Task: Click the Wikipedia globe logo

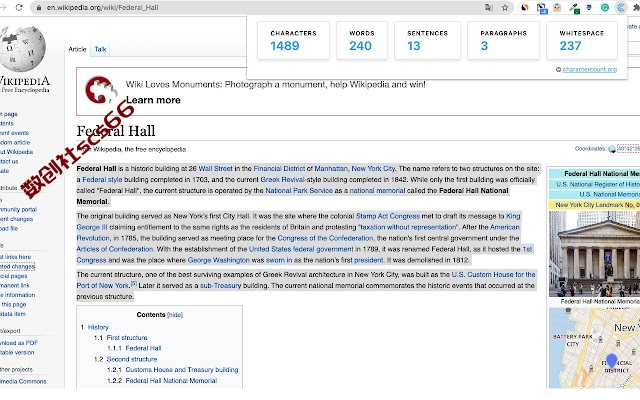Action: (x=23, y=49)
